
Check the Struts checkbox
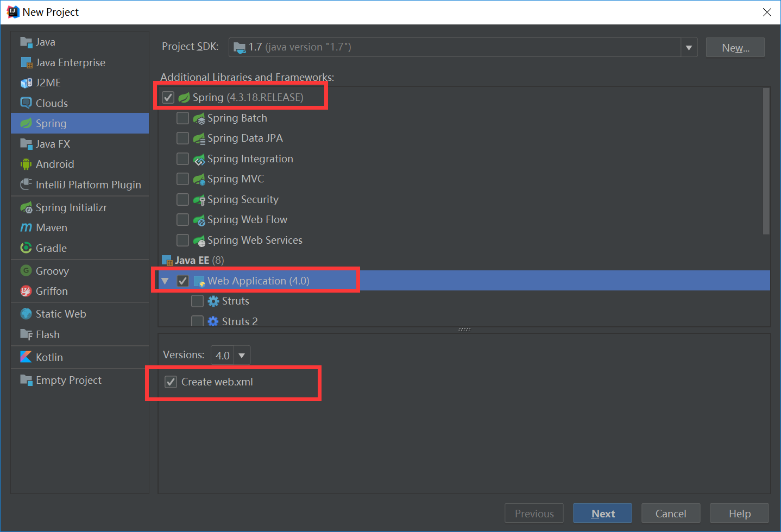198,301
